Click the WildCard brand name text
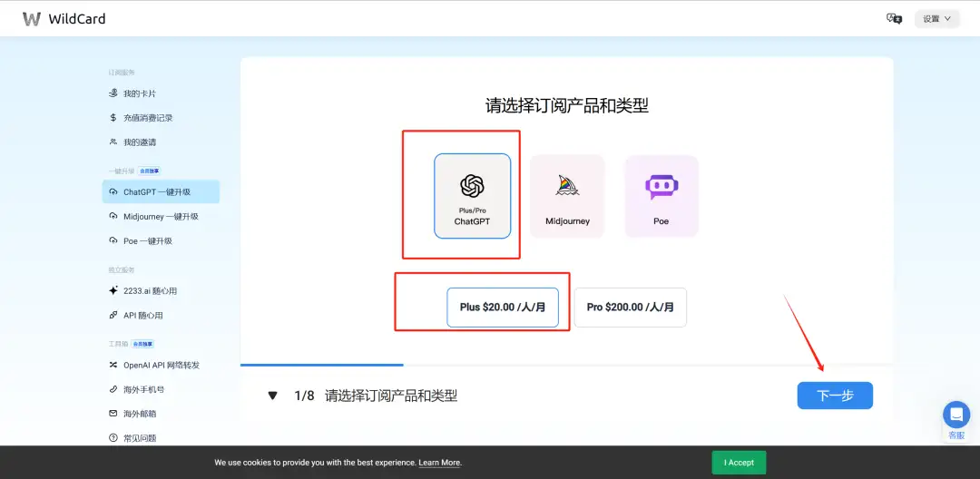 pyautogui.click(x=77, y=19)
